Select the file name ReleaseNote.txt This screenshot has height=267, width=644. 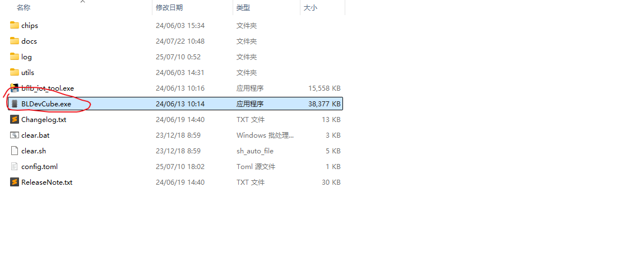tap(47, 182)
